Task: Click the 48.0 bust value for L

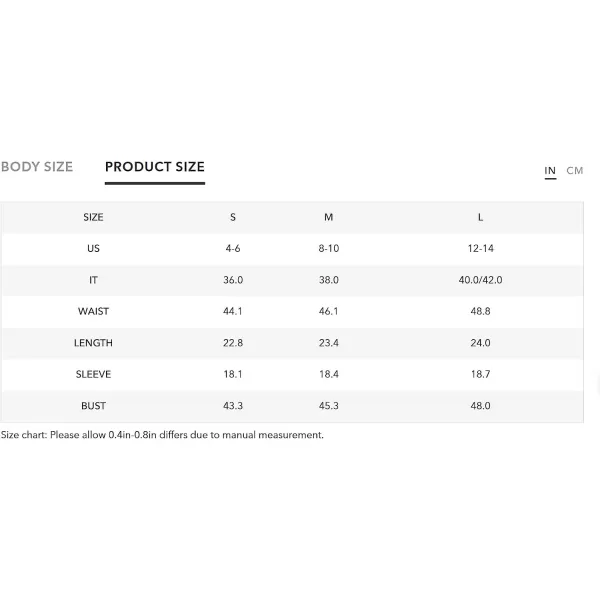Action: pos(481,406)
